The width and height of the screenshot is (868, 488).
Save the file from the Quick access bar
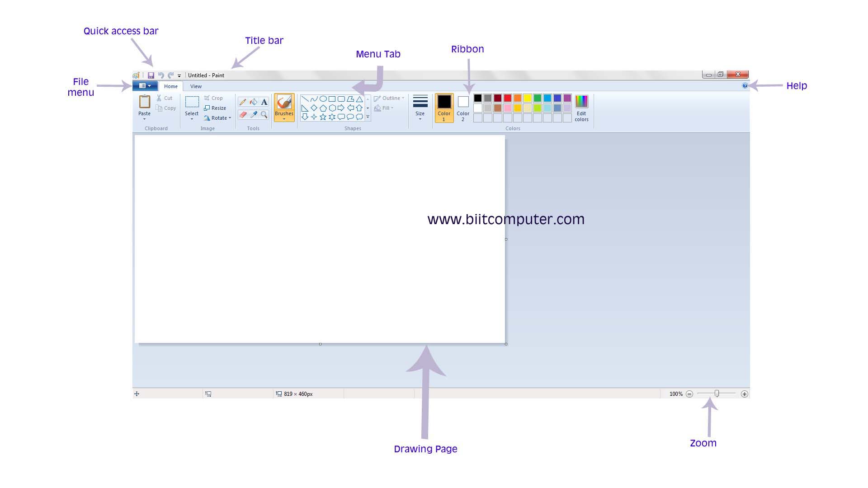pos(151,75)
